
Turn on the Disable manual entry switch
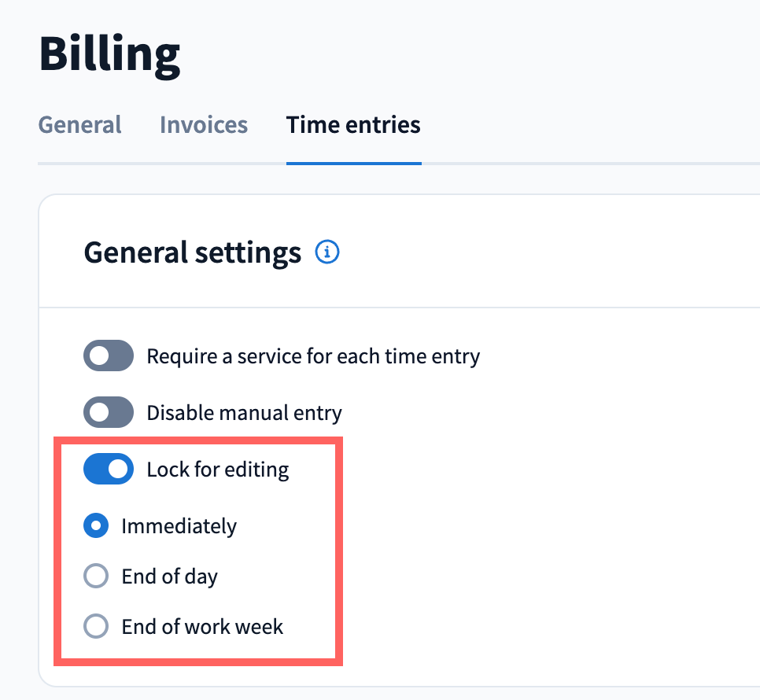[109, 413]
